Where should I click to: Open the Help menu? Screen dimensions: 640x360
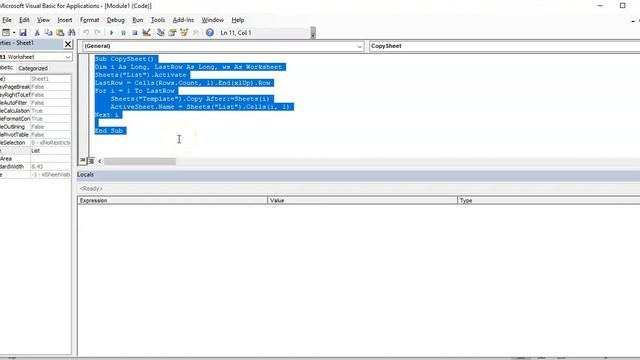click(238, 20)
